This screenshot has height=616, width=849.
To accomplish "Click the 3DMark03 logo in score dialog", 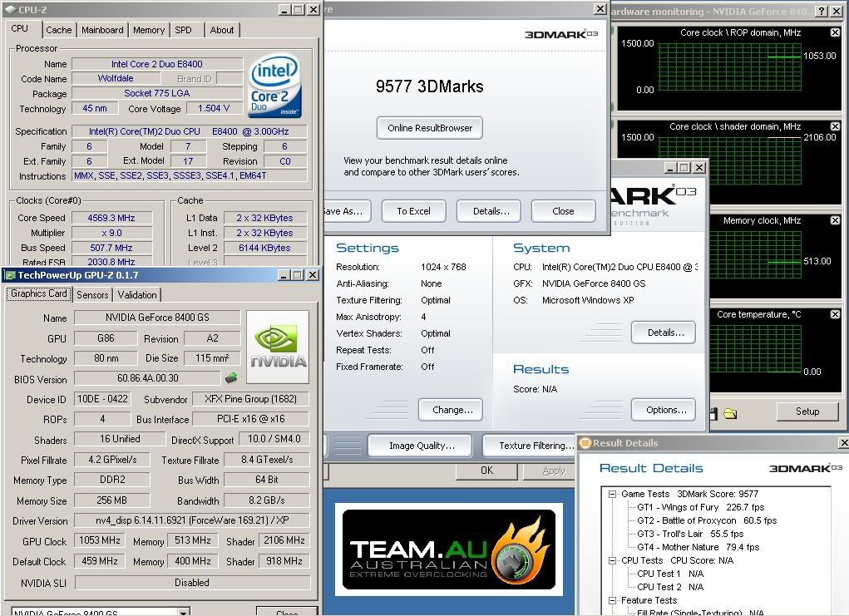I will [561, 34].
